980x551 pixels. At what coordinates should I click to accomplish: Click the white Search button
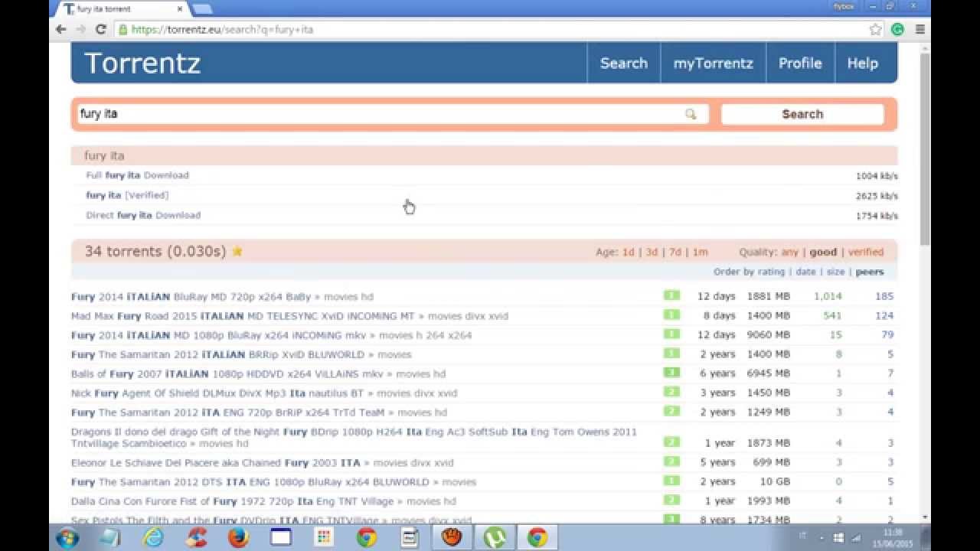pyautogui.click(x=802, y=114)
